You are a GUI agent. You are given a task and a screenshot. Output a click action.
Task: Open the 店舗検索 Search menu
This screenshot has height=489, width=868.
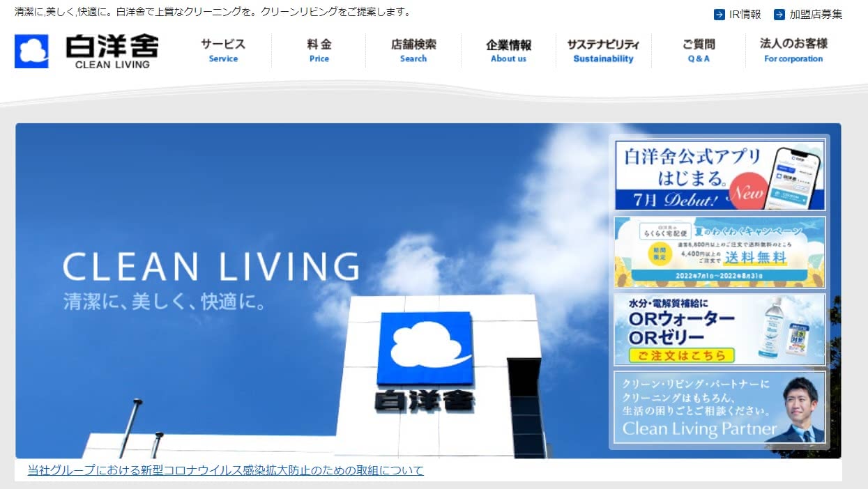(x=413, y=51)
